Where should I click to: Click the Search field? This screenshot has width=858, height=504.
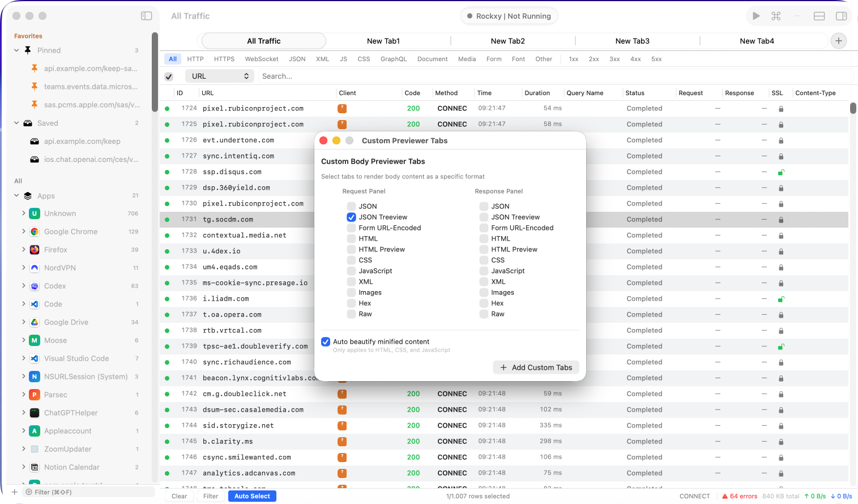tap(555, 76)
